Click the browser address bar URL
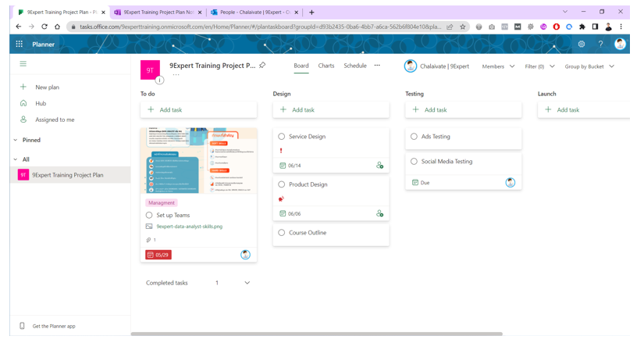Screen dimensions: 644x343 [261, 27]
